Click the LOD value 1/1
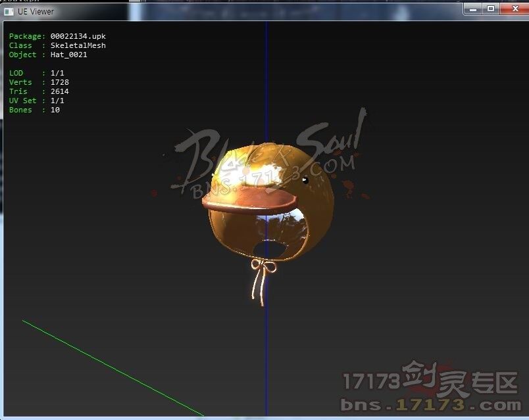The height and width of the screenshot is (420, 529). tap(57, 73)
